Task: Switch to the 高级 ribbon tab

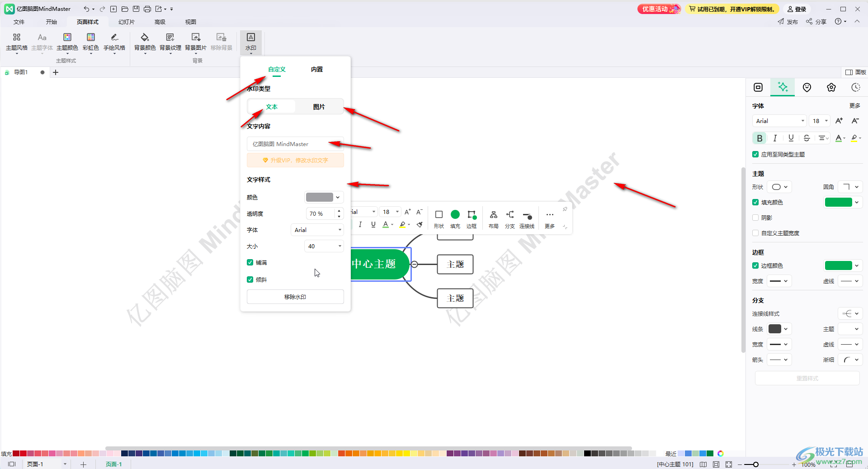Action: pos(160,22)
